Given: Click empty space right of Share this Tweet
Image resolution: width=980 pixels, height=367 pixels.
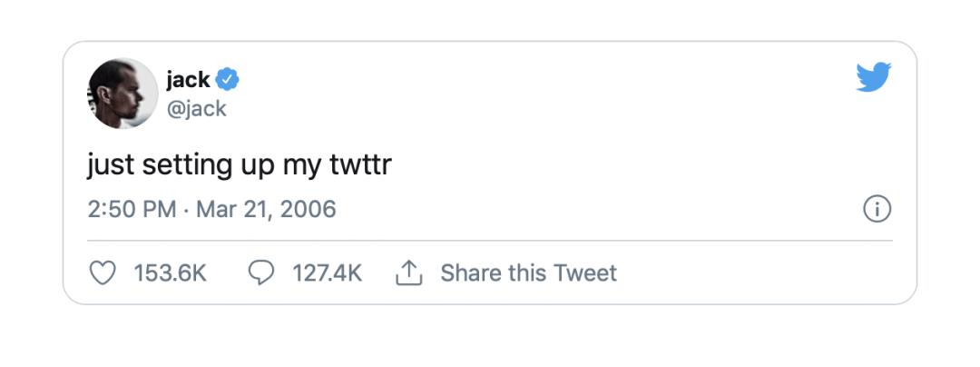Looking at the screenshot, I should point(753,273).
